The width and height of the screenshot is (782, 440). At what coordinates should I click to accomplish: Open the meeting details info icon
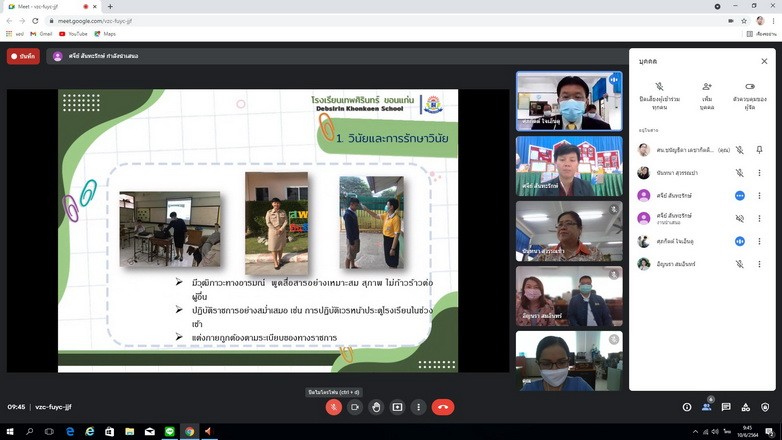pos(687,407)
